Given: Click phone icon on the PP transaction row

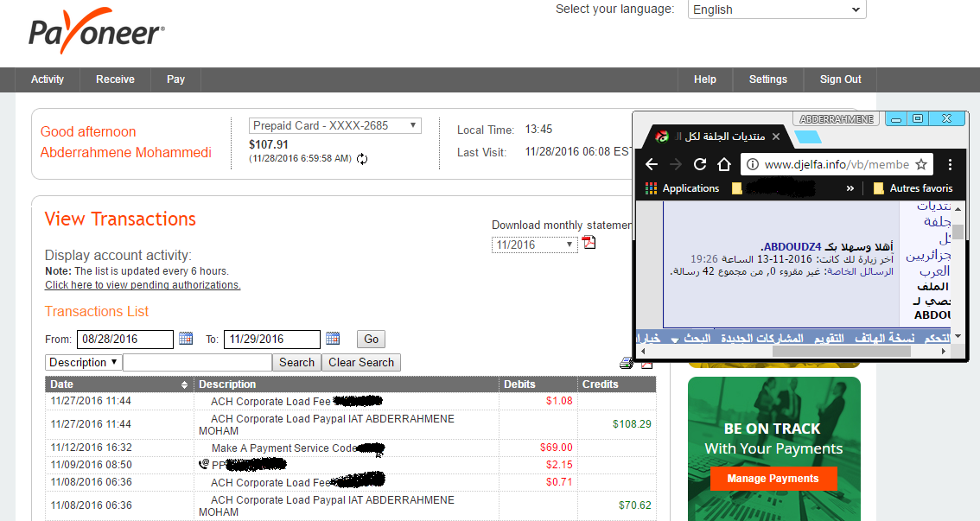Looking at the screenshot, I should [x=204, y=464].
